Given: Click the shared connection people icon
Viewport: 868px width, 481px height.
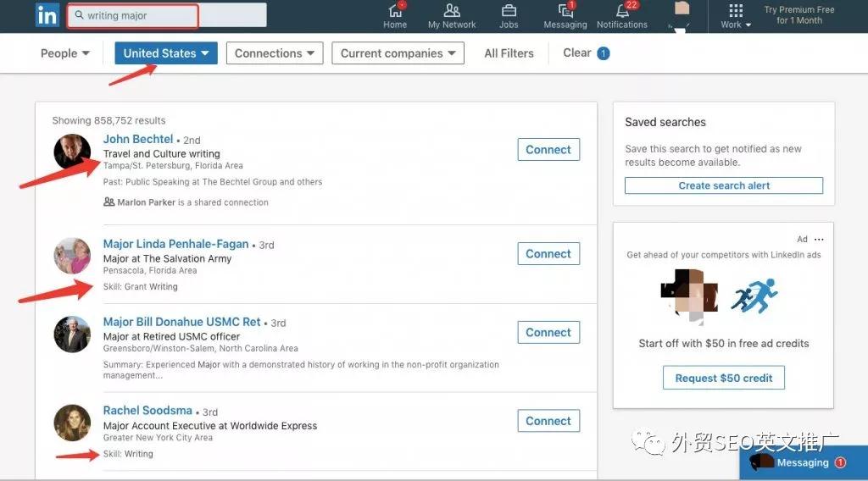Looking at the screenshot, I should (109, 202).
